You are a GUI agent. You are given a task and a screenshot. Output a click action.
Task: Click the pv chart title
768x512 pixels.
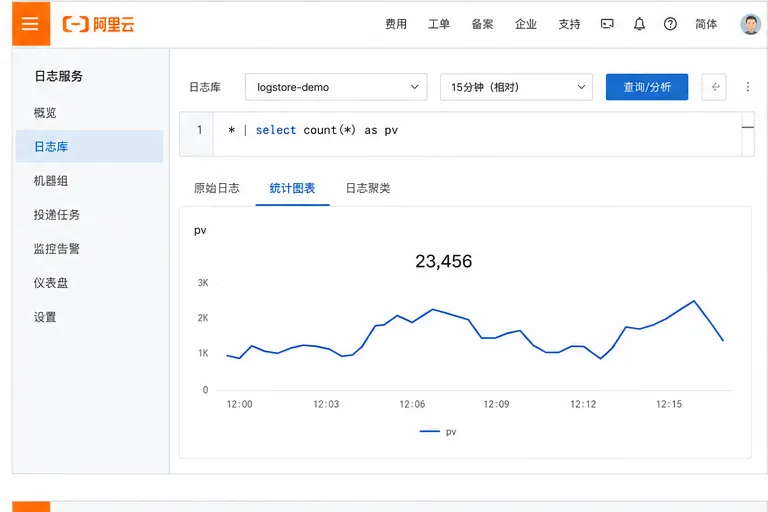click(200, 230)
